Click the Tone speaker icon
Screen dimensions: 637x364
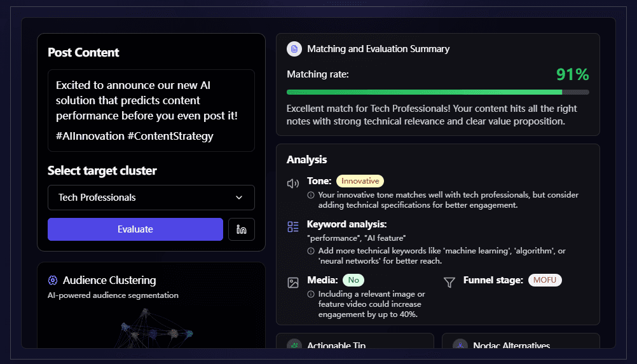pyautogui.click(x=293, y=184)
